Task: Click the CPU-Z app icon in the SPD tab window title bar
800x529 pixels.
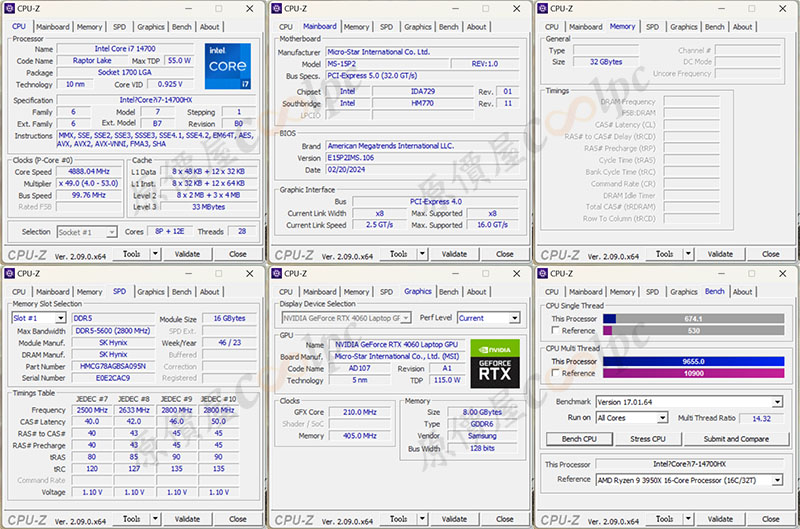Action: tap(9, 273)
